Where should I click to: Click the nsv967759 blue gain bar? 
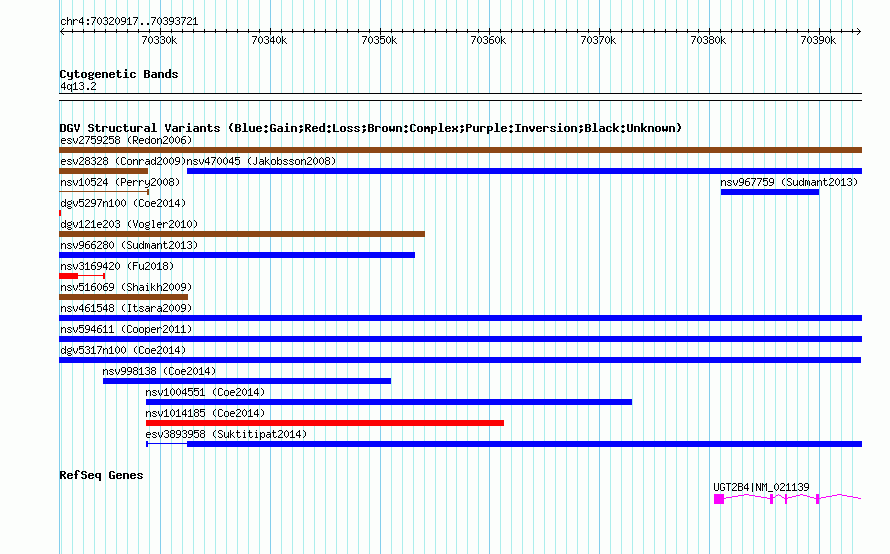click(x=770, y=192)
